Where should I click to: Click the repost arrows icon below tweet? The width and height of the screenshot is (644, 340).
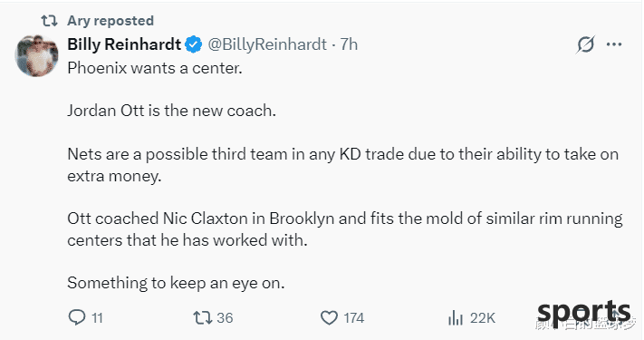pyautogui.click(x=203, y=317)
